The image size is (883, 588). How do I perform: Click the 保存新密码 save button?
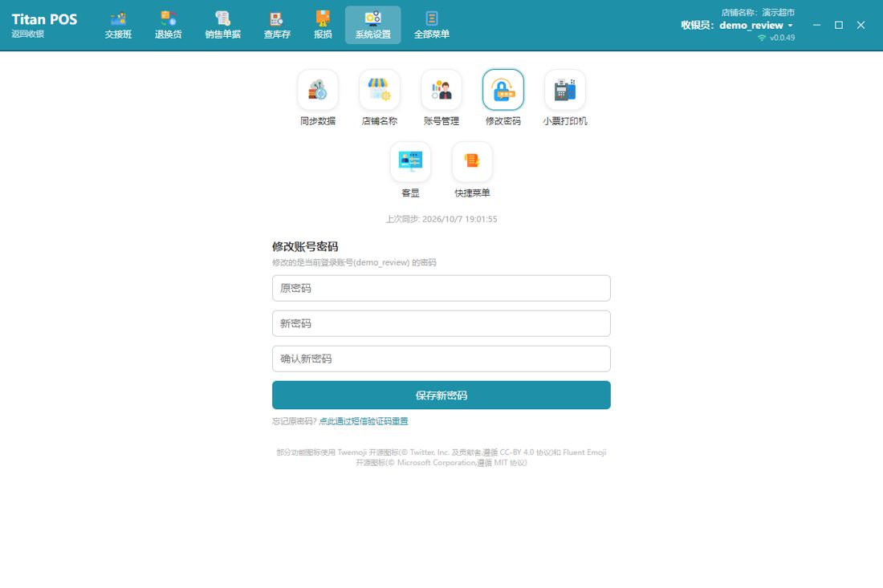coord(441,395)
